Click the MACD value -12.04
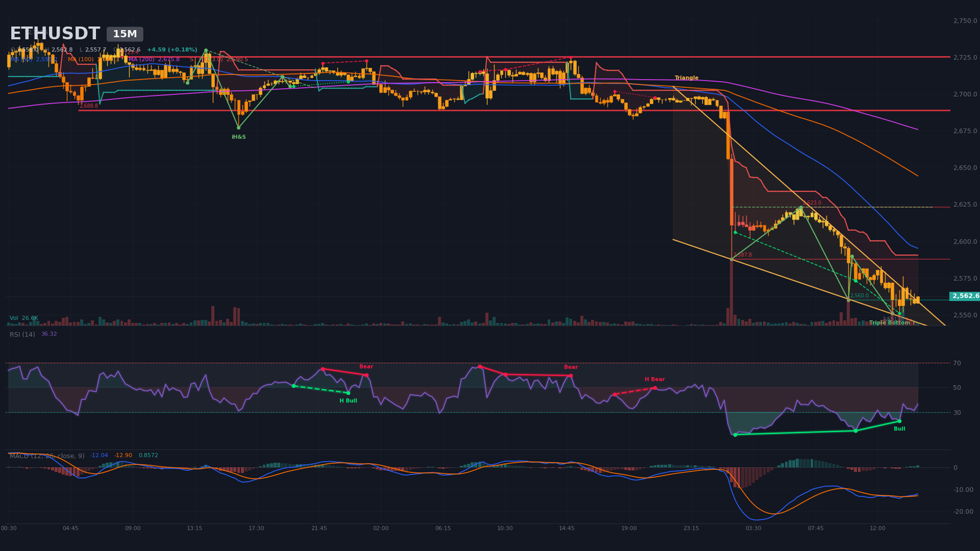The image size is (980, 551). point(99,455)
